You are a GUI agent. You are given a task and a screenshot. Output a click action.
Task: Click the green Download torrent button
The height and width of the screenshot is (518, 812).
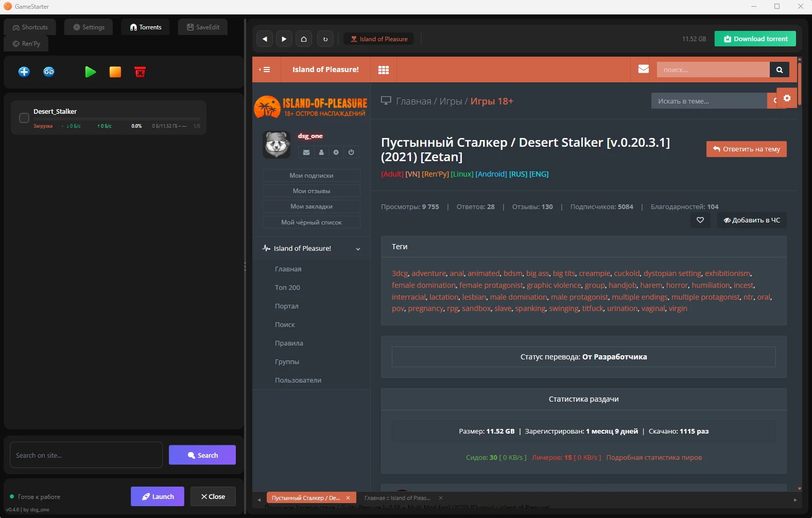pos(755,39)
